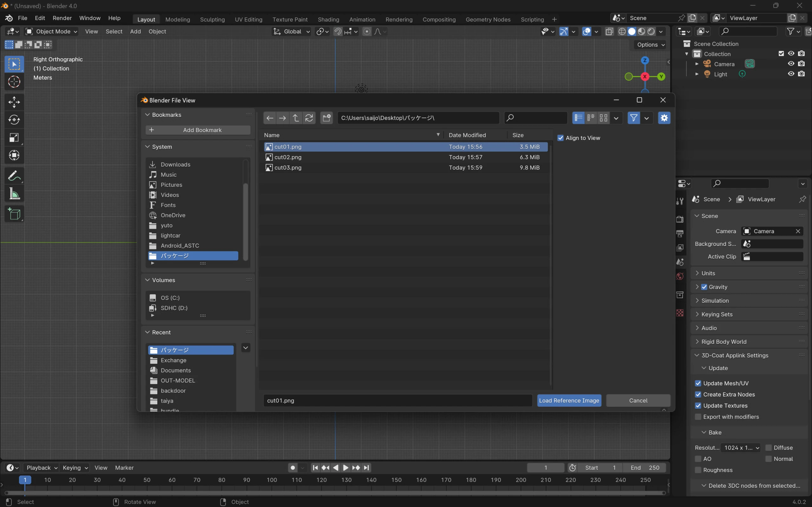812x507 pixels.
Task: Hide the Camera in viewport
Action: [x=791, y=64]
